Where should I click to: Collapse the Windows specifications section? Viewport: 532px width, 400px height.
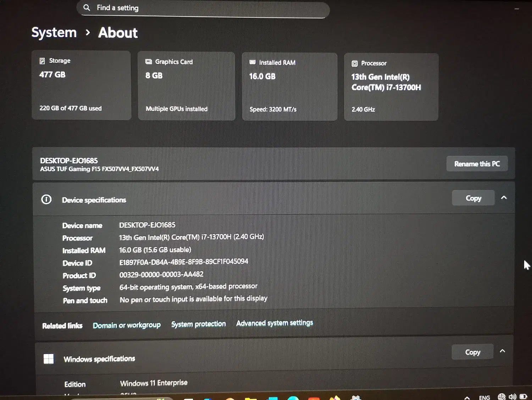[x=503, y=351]
